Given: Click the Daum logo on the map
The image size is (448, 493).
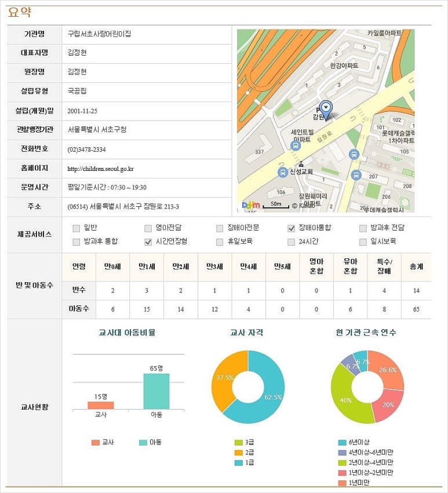Looking at the screenshot, I should (251, 205).
